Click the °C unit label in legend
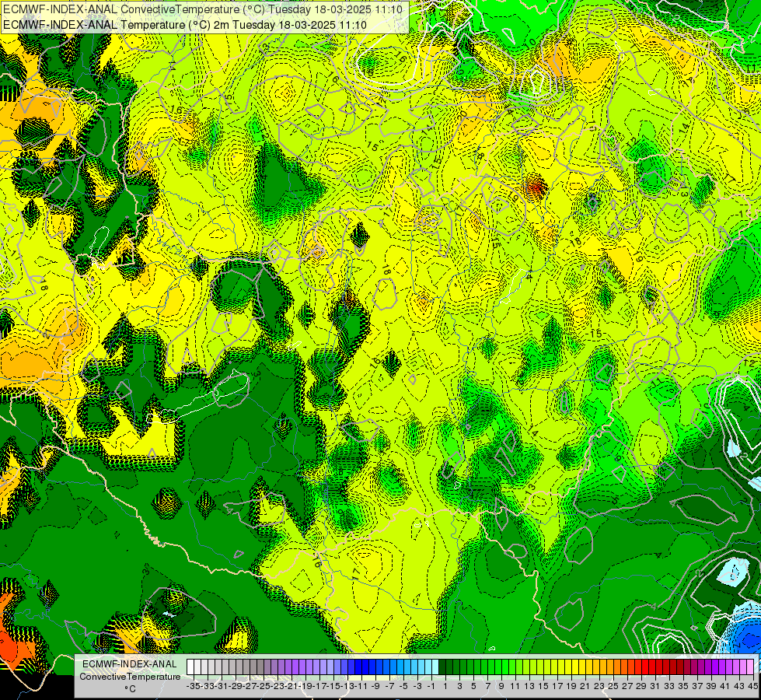Screen dimensions: 761x700 (x=130, y=689)
